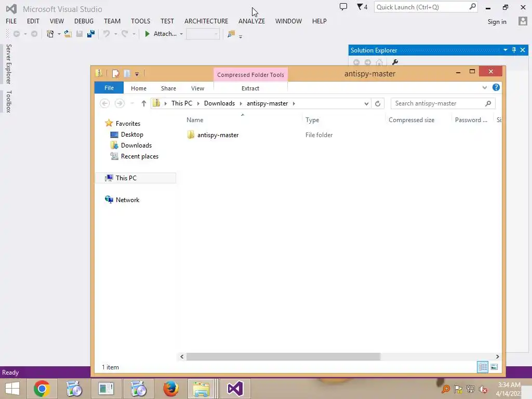Click the Explorer Help question mark icon
Viewport: 532px width, 399px height.
click(x=496, y=87)
